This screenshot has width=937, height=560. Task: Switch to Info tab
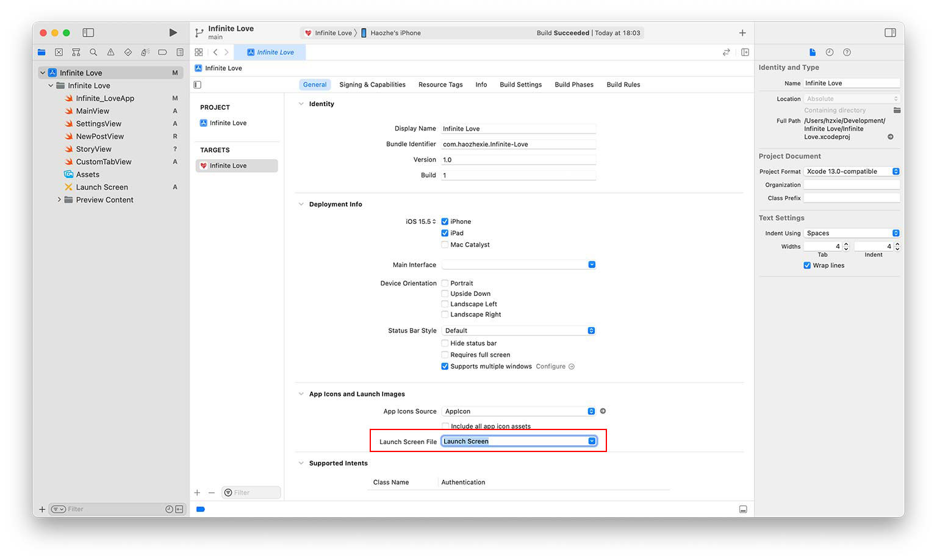click(481, 85)
